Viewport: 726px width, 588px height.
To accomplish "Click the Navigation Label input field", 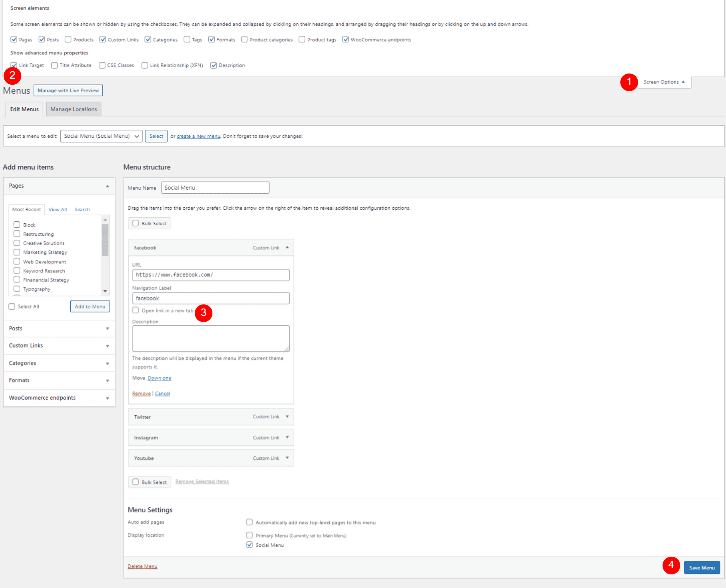I will tap(211, 298).
